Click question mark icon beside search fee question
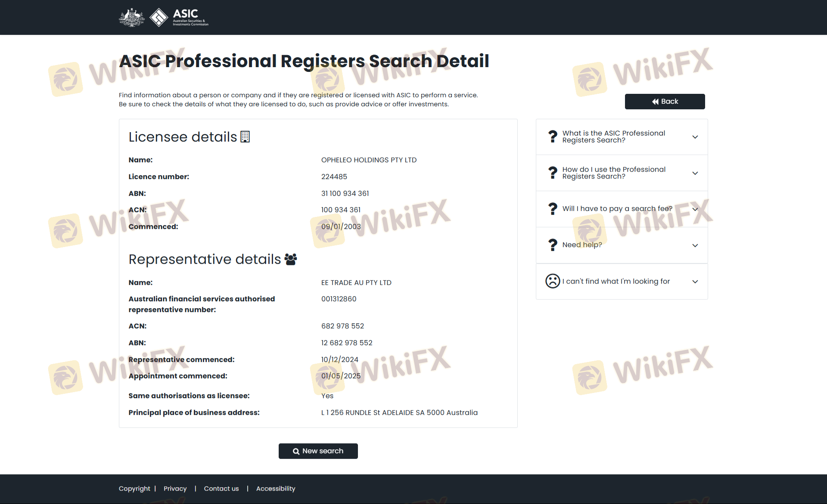This screenshot has height=504, width=827. pyautogui.click(x=553, y=209)
